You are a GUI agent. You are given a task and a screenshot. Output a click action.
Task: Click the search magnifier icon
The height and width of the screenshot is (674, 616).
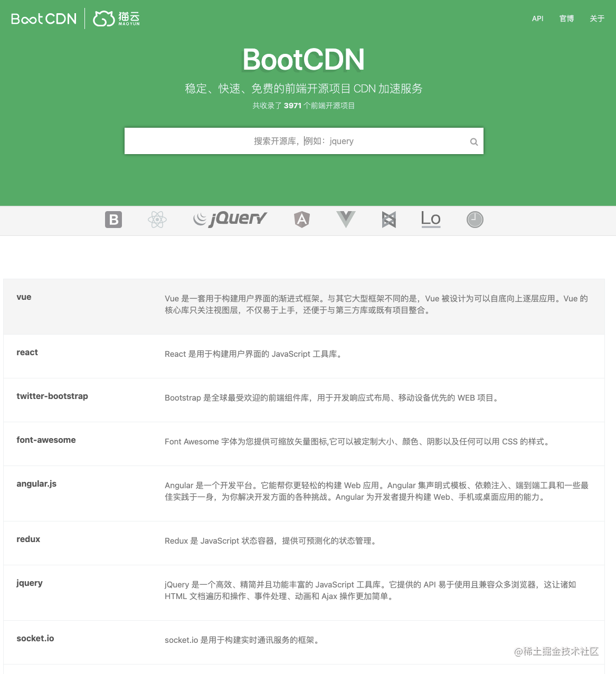pos(474,141)
